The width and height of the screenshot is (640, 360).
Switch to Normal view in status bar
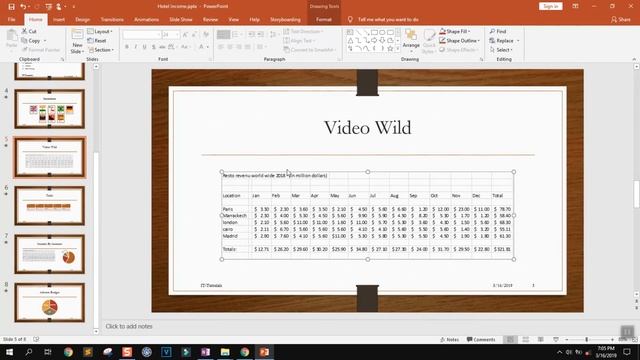coord(510,340)
